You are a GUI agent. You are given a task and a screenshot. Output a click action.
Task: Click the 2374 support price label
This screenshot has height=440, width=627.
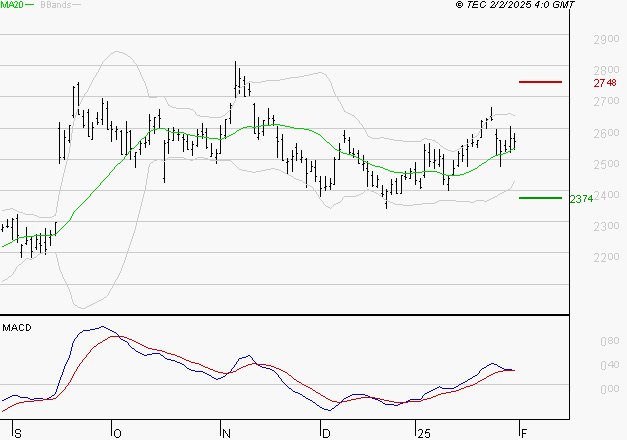(581, 199)
